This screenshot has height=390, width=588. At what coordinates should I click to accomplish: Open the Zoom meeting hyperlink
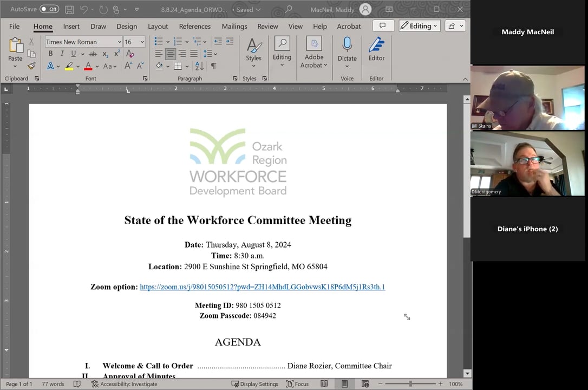262,287
